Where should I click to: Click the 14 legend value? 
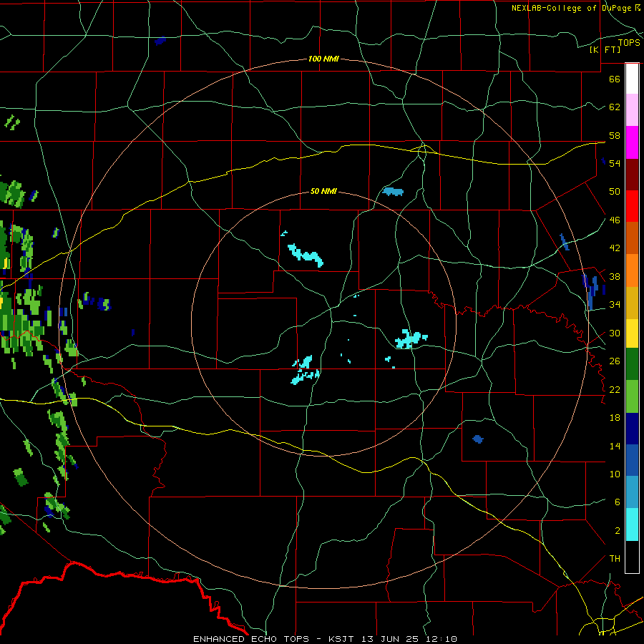[615, 446]
